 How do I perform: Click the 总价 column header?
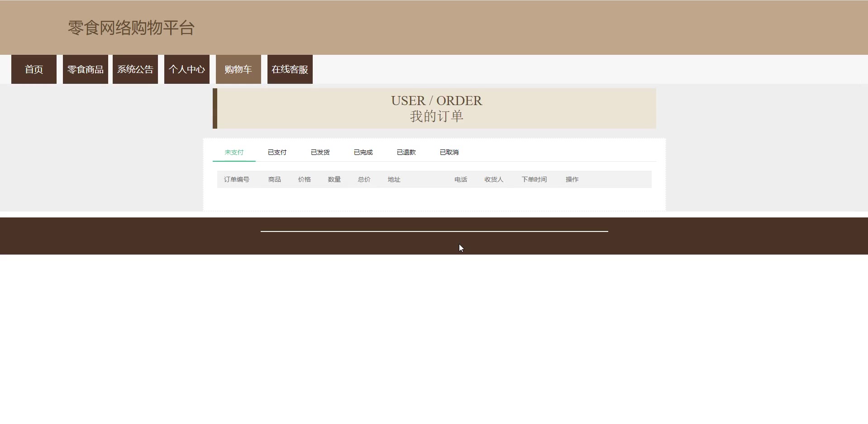pos(364,179)
